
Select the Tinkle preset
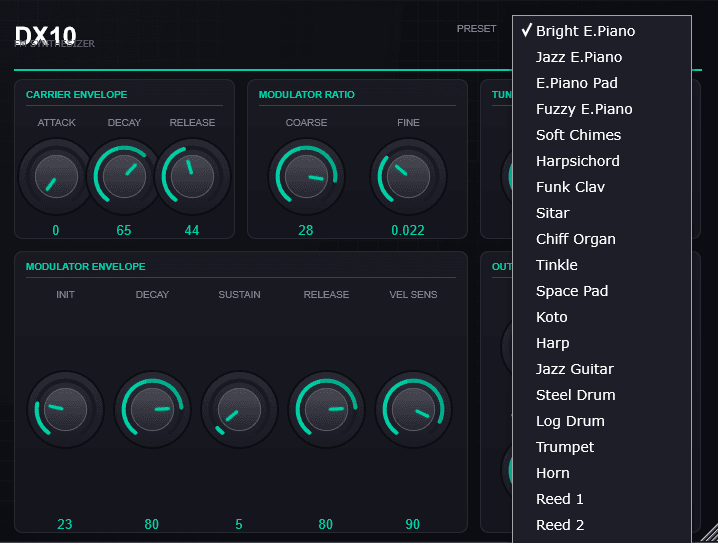(602, 265)
